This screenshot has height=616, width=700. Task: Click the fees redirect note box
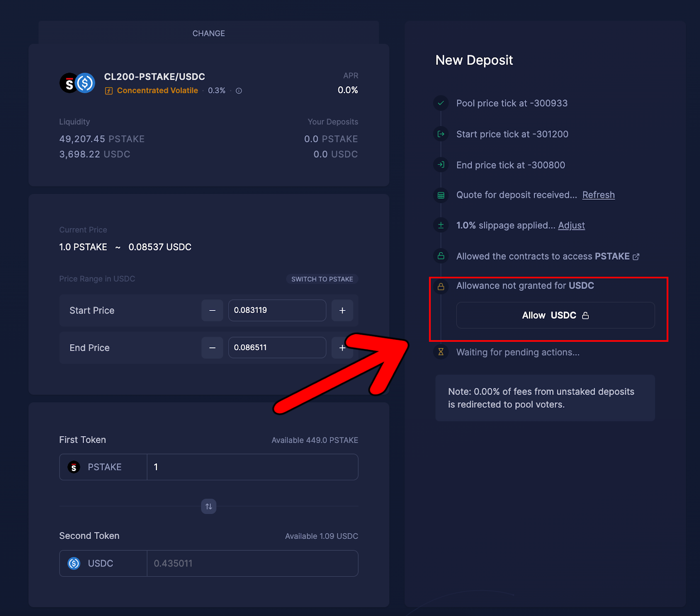point(545,398)
